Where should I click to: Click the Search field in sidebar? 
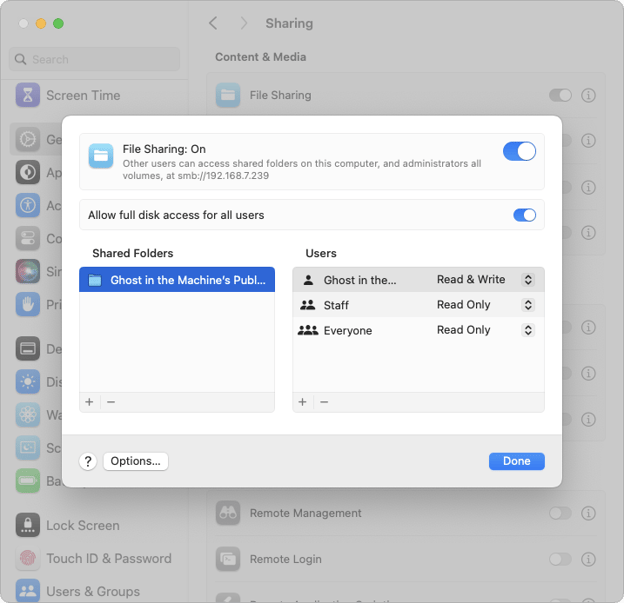coord(95,60)
